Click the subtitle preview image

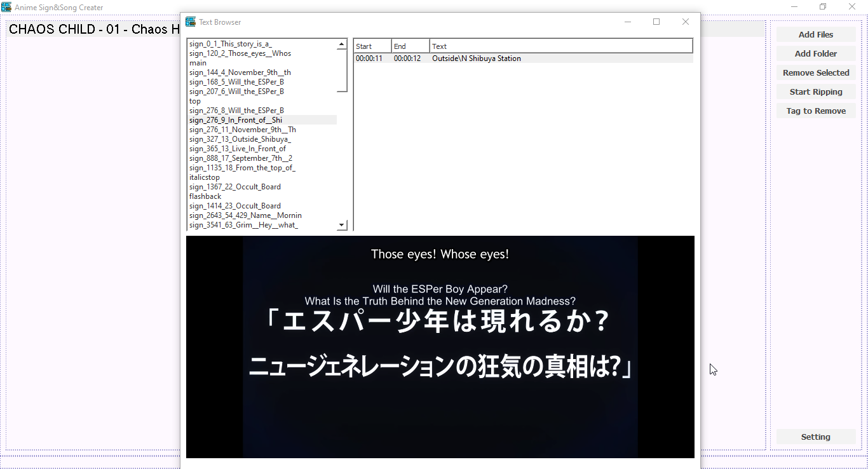pos(440,347)
